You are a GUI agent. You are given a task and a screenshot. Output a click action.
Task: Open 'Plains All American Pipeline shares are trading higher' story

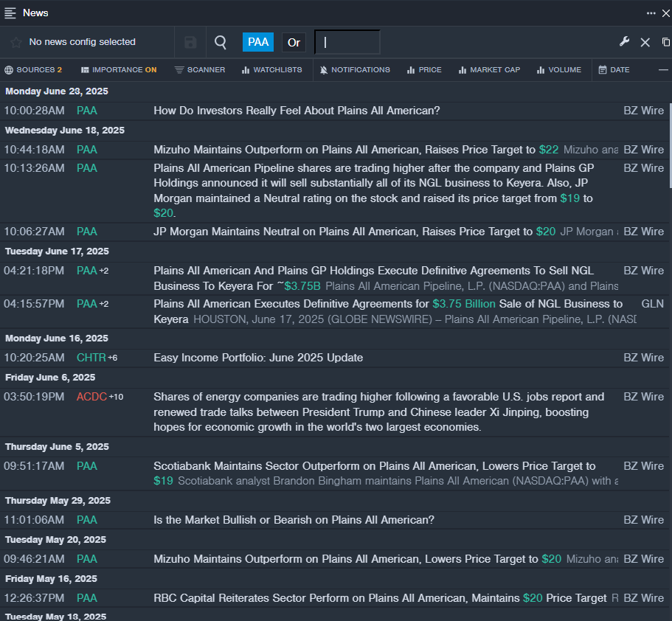coord(374,191)
